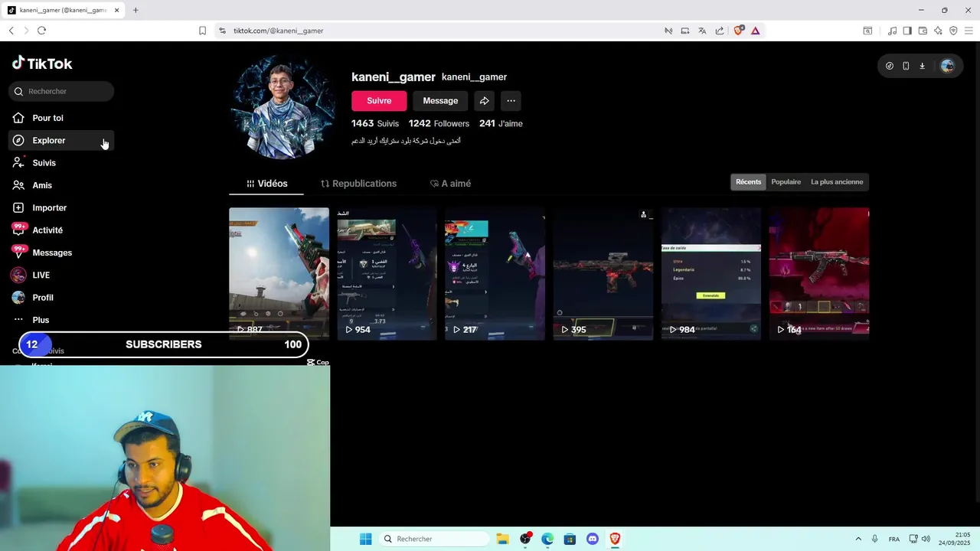This screenshot has width=980, height=551.
Task: Open a new browser tab with plus
Action: point(136,10)
